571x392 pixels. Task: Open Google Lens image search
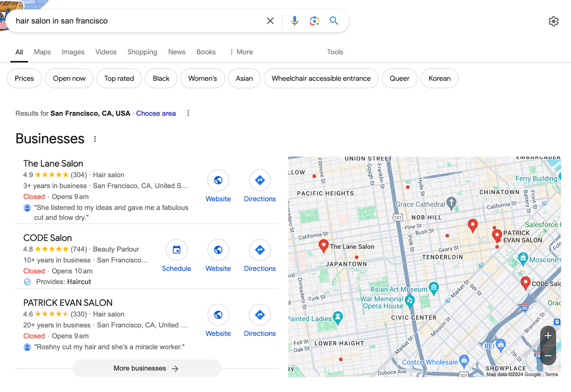[x=314, y=21]
